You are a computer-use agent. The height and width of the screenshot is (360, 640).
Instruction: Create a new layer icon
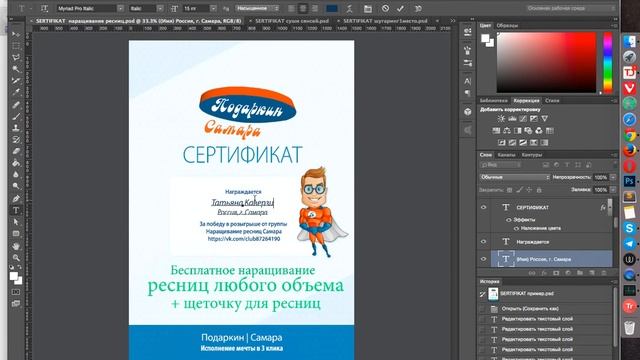(x=592, y=273)
